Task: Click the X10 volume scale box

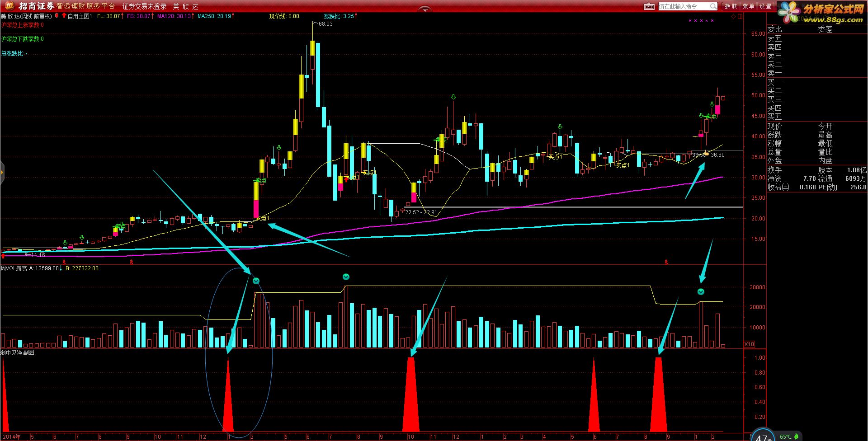Action: point(749,344)
